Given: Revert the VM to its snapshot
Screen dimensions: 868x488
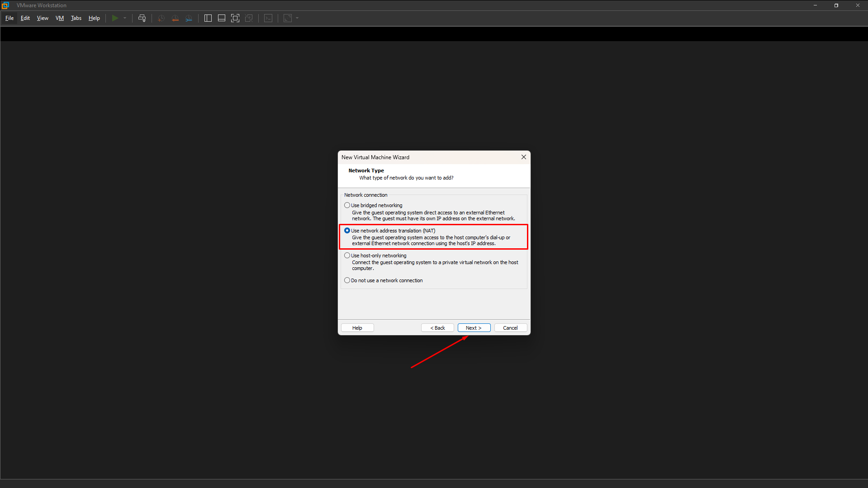Looking at the screenshot, I should tap(175, 18).
